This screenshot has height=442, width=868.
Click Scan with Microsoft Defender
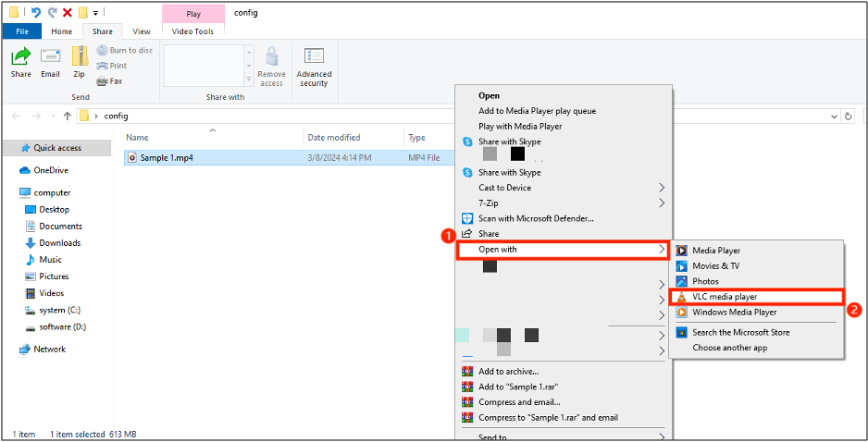536,218
